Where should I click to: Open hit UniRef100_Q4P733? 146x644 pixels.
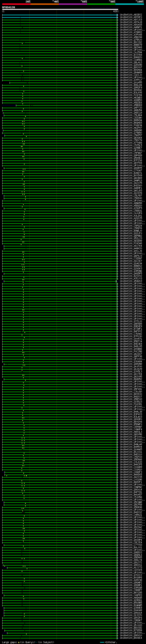(x=131, y=108)
